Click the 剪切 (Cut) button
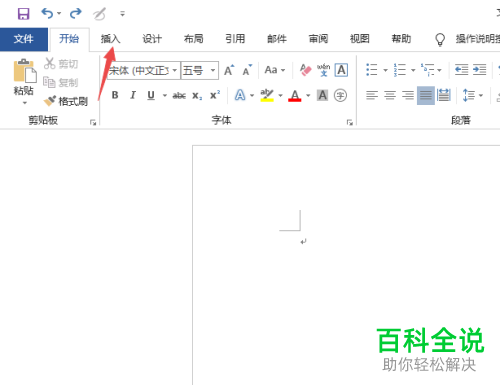The image size is (500, 385). coord(61,63)
